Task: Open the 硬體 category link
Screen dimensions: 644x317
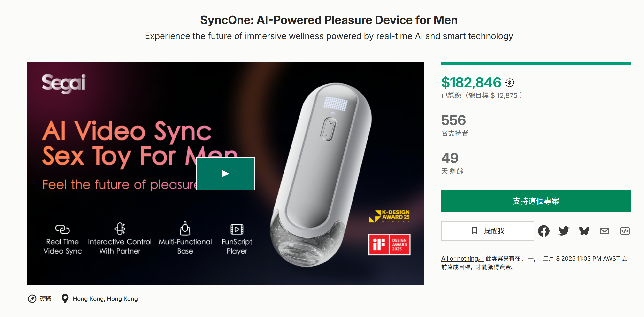Action: 46,299
